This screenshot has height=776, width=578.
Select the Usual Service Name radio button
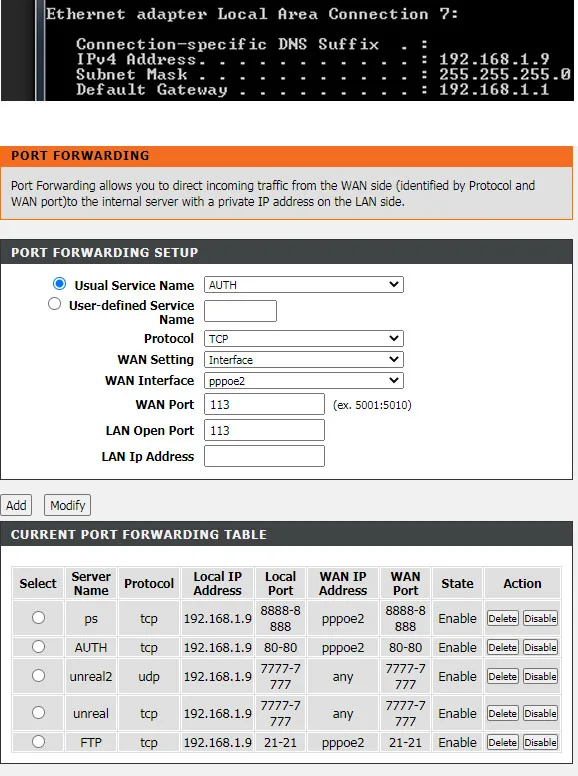(59, 284)
